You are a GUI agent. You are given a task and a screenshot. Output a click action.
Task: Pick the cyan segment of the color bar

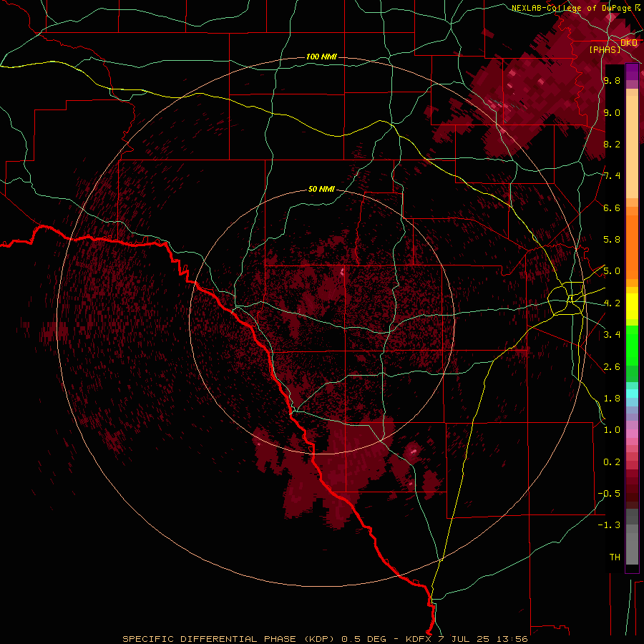(632, 394)
